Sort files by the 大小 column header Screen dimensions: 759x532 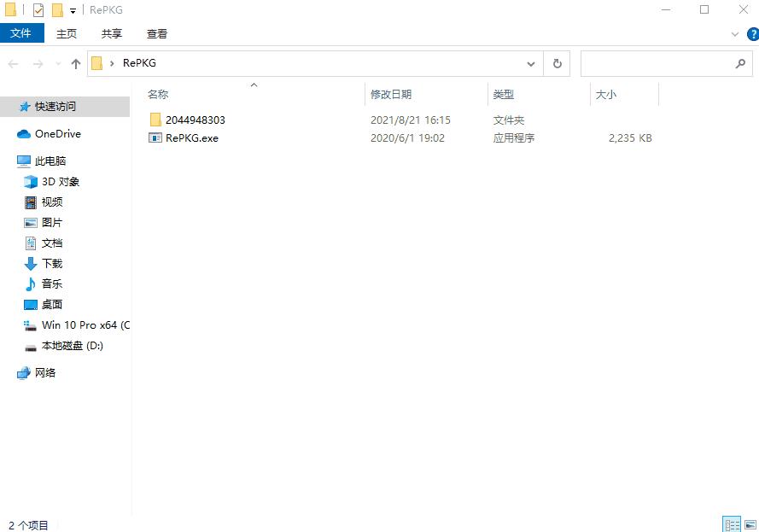606,94
